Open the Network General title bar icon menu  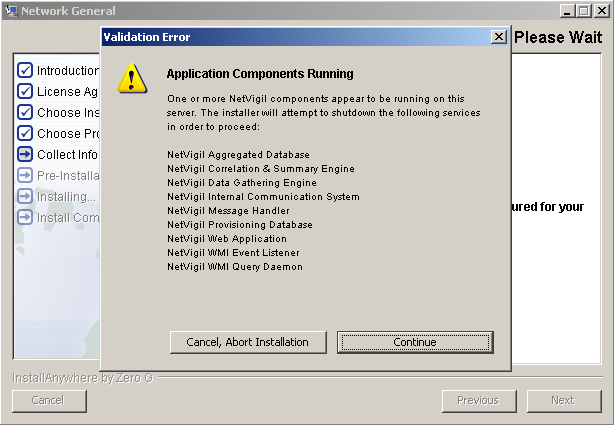10,10
